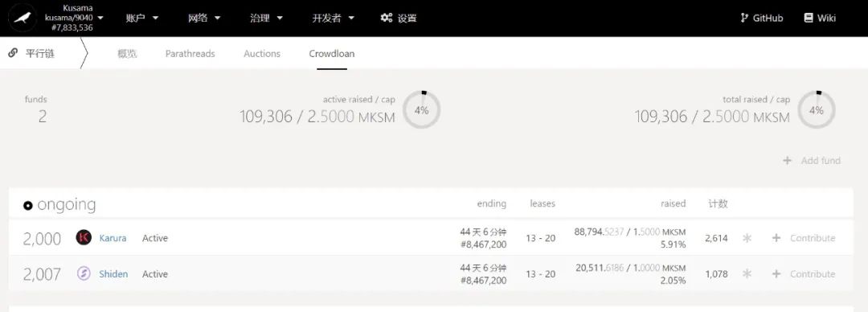This screenshot has width=868, height=312.
Task: Switch to the Parathreads tab
Action: (x=190, y=54)
